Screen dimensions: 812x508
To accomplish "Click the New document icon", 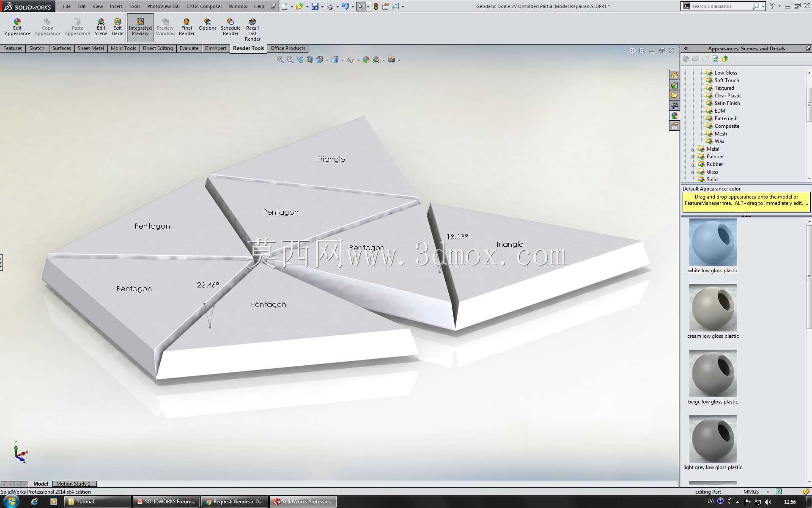I will pyautogui.click(x=285, y=6).
